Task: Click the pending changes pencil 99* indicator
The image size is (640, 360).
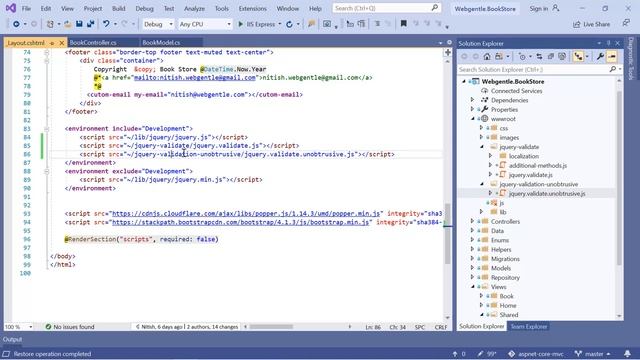Action: point(487,354)
